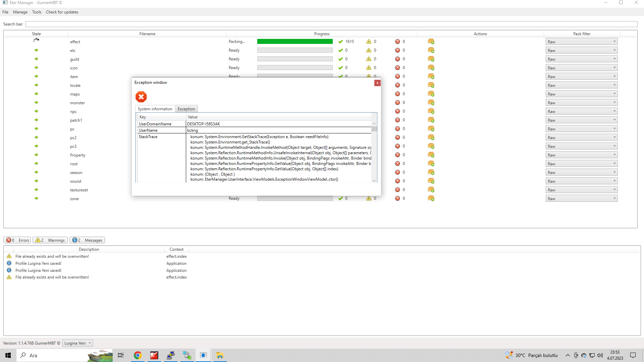Sort by the State column header
This screenshot has height=362, width=644.
point(36,34)
